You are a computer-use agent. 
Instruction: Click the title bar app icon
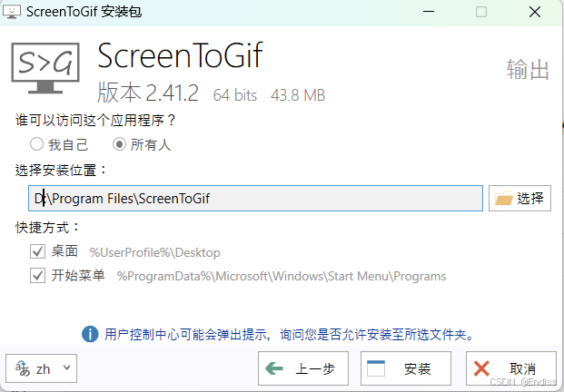(12, 12)
